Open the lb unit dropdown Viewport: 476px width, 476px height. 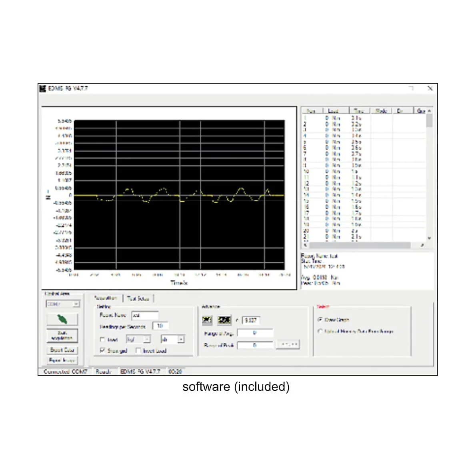[181, 339]
